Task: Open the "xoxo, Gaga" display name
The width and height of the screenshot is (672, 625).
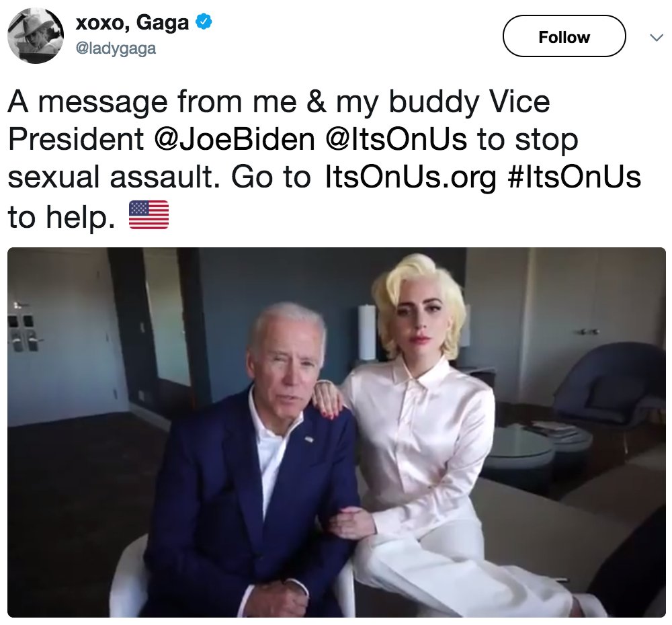Action: (x=132, y=23)
